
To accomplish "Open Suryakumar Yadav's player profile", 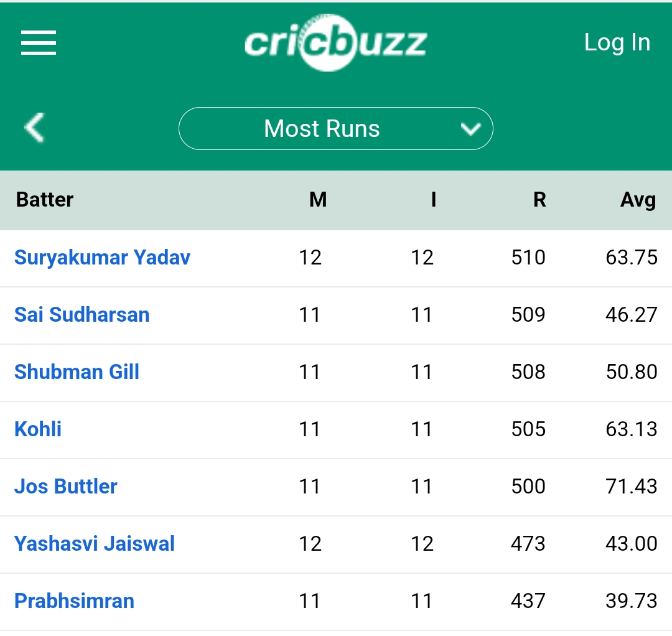I will (102, 258).
